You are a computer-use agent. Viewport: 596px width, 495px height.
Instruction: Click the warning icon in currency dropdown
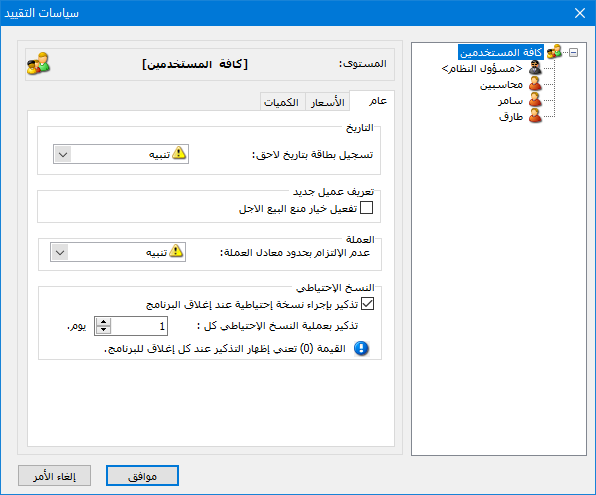click(x=176, y=251)
